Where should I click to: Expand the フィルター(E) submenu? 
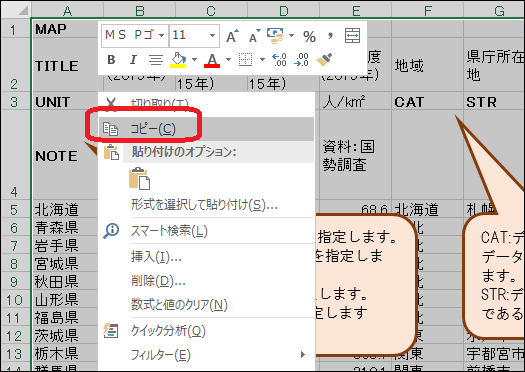point(207,355)
